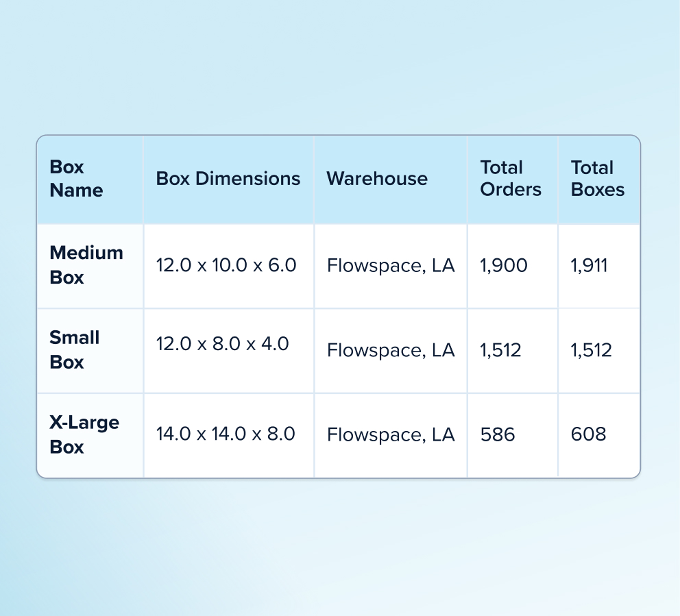This screenshot has width=680, height=616.
Task: Click Flowspace, LA in the Medium Box row
Action: click(391, 266)
